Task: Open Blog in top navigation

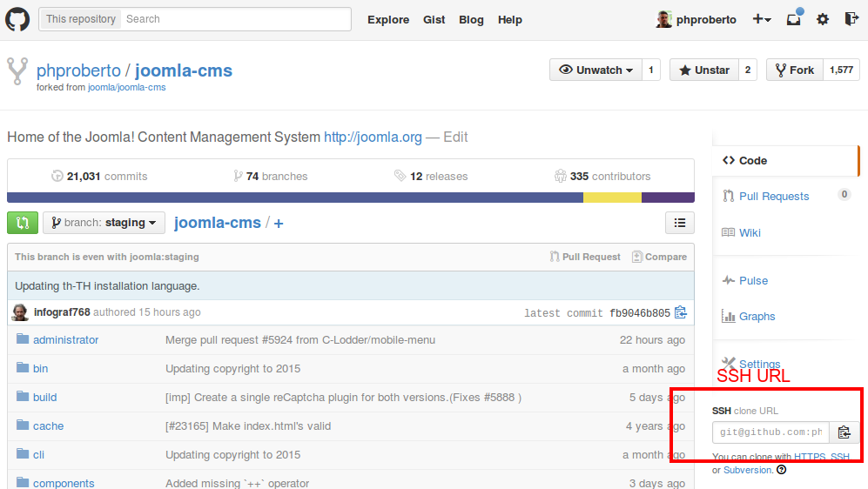Action: 471,20
